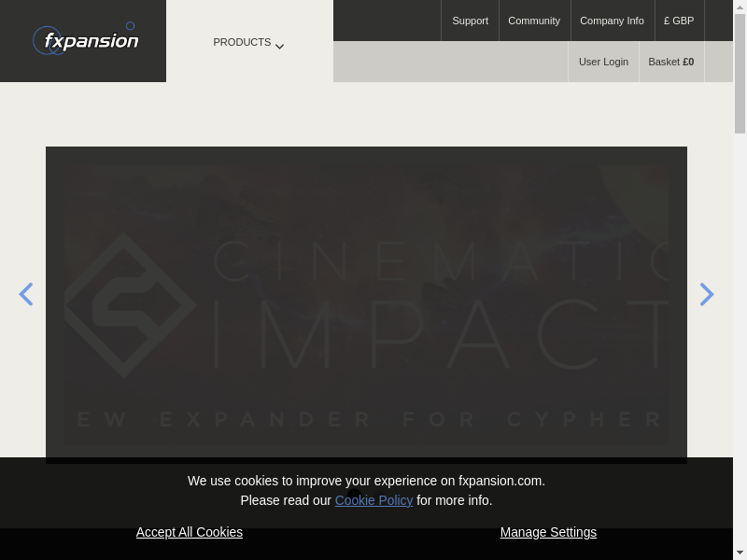The width and height of the screenshot is (747, 560).
Task: Click the vertical scrollbar thumb
Action: click(740, 75)
